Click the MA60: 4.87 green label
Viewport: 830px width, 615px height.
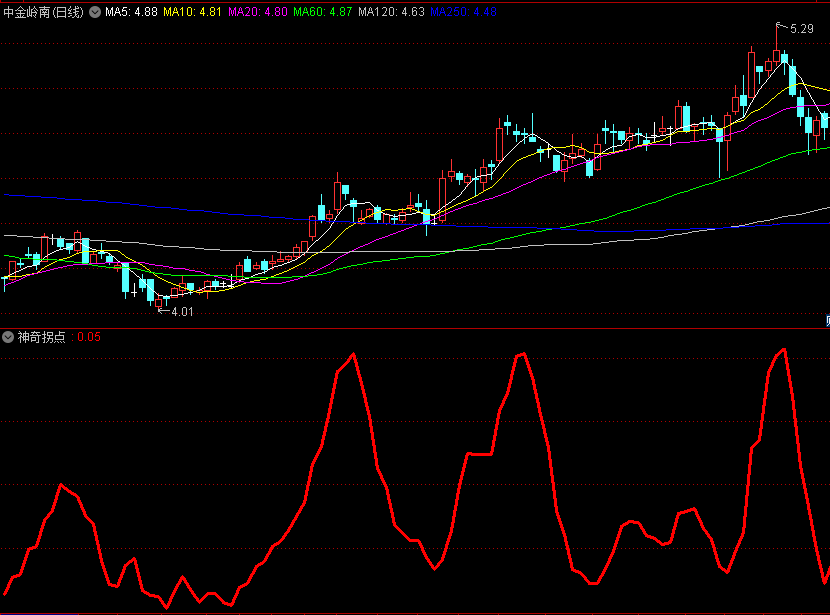click(x=323, y=12)
